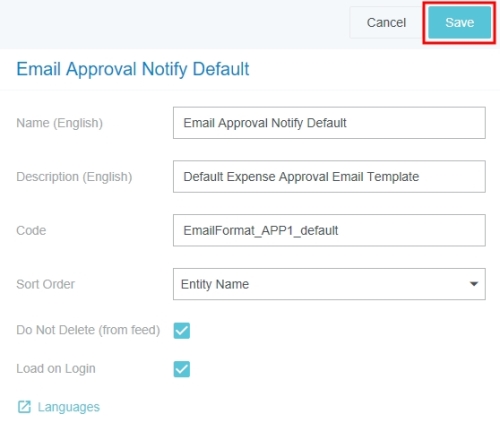Focus the Name (English) input field
This screenshot has width=500, height=440.
pyautogui.click(x=329, y=123)
